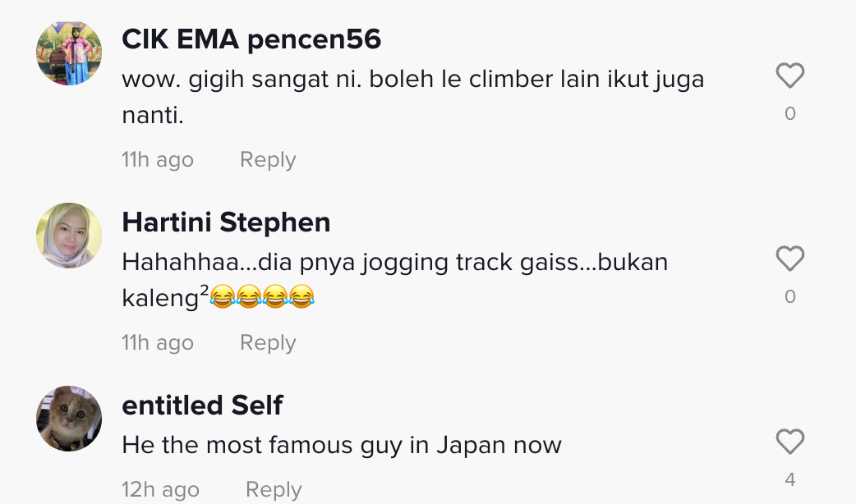856x504 pixels.
Task: Visit the Hartini Stephen username link
Action: pos(226,222)
